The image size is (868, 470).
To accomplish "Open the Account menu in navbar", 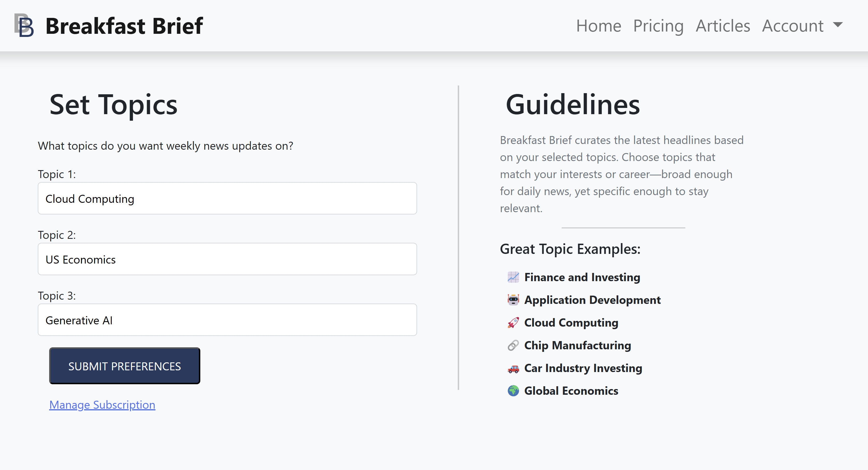I will [792, 26].
